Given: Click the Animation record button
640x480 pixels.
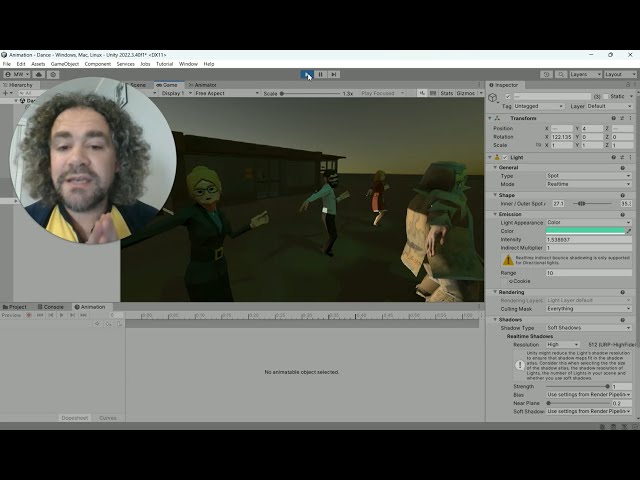Looking at the screenshot, I should click(x=29, y=315).
